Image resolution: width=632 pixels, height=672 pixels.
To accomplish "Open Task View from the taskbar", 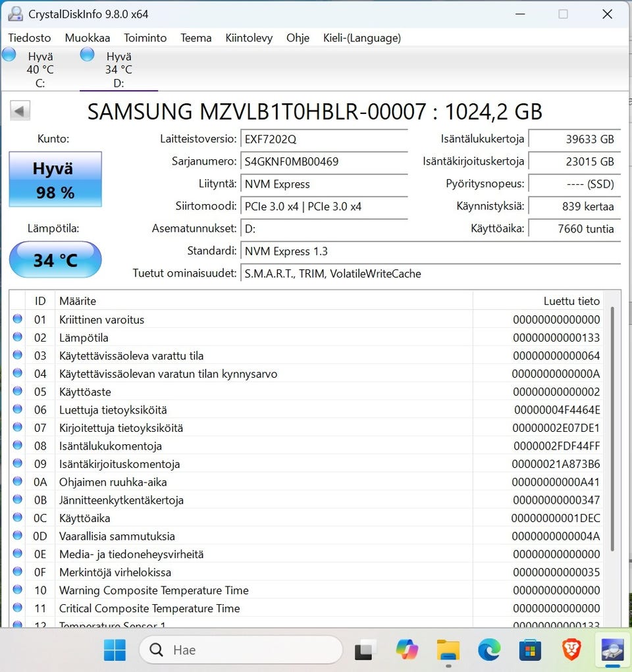I will [365, 650].
